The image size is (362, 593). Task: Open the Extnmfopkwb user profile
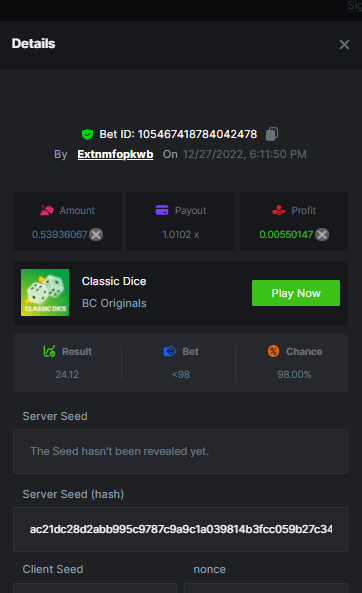point(115,154)
